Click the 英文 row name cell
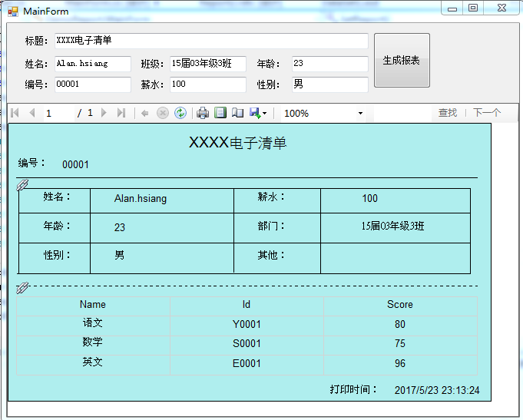 pos(93,365)
